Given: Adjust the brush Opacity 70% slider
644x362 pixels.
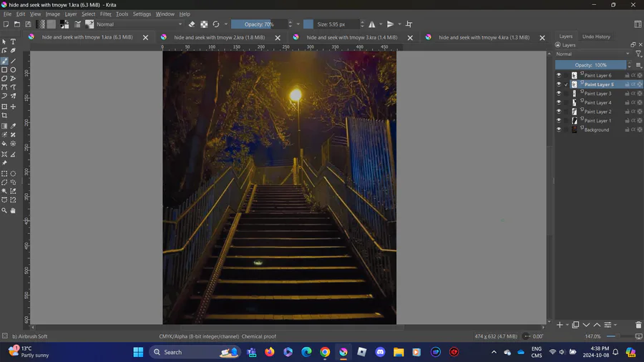Looking at the screenshot, I should click(x=258, y=24).
